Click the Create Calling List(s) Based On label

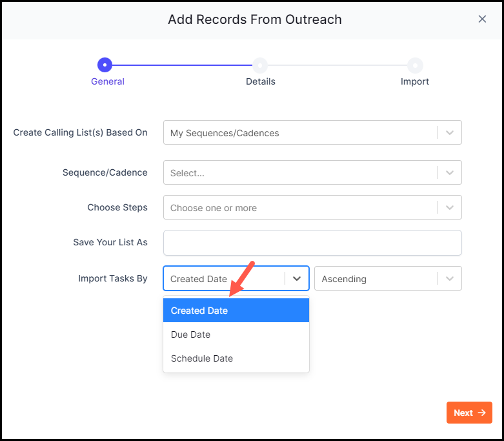[81, 132]
